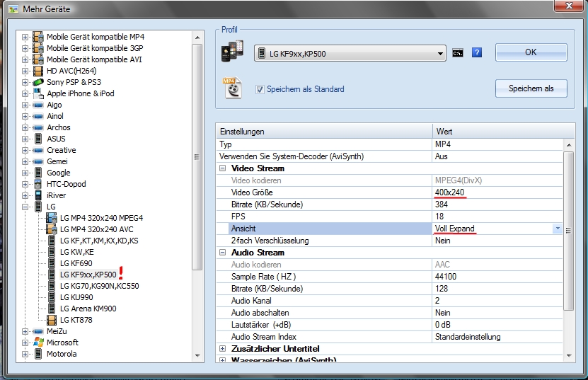
Task: Click the MP4 file type icon
Action: click(233, 88)
